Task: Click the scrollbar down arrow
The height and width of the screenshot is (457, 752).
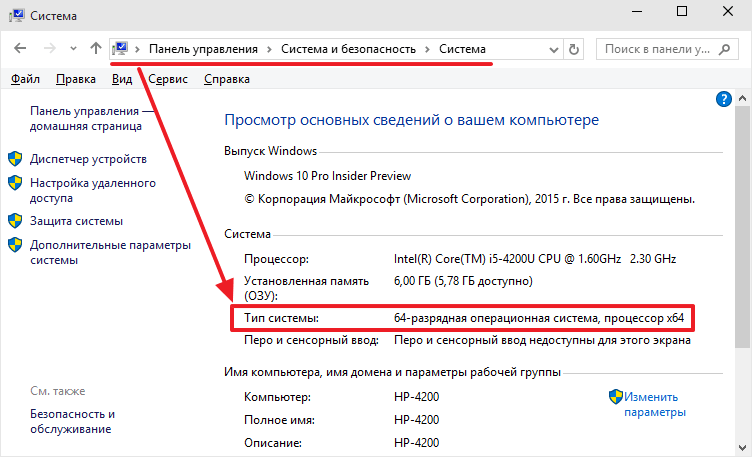Action: click(x=742, y=448)
